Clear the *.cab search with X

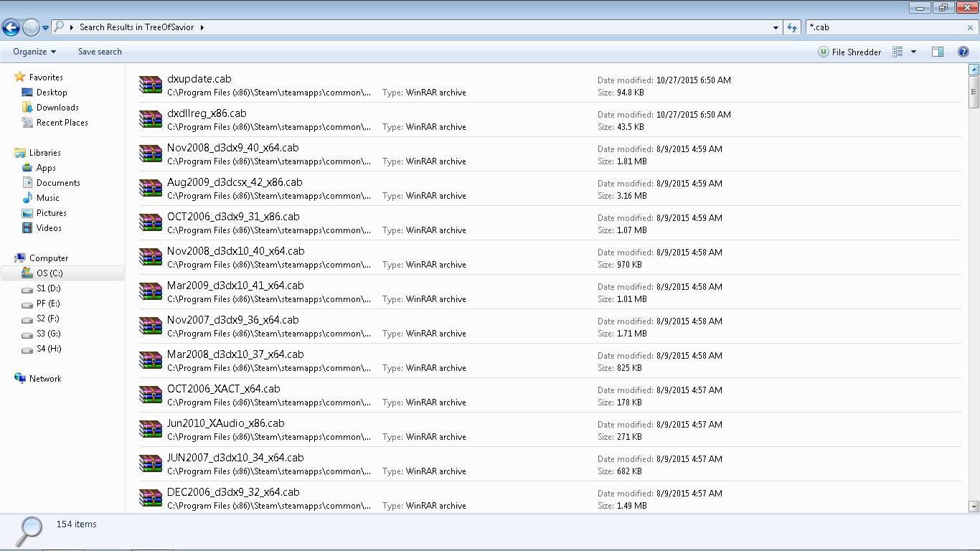click(970, 27)
